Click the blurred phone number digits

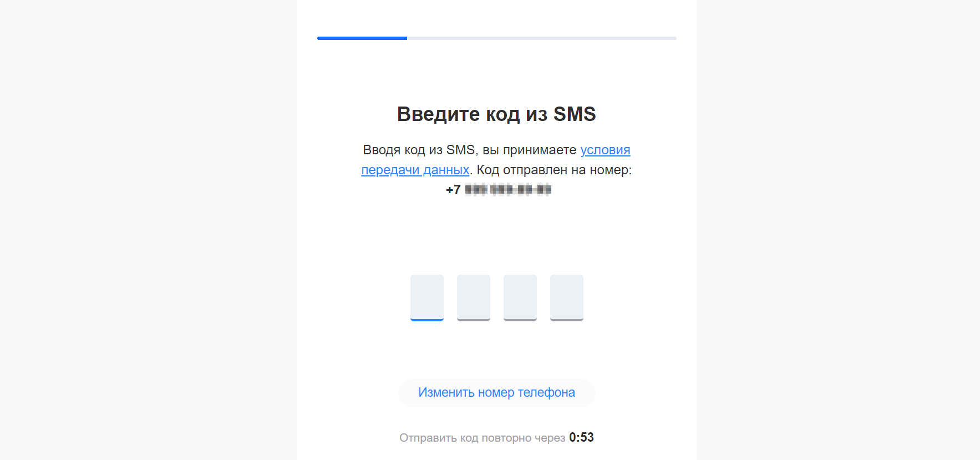coord(508,190)
